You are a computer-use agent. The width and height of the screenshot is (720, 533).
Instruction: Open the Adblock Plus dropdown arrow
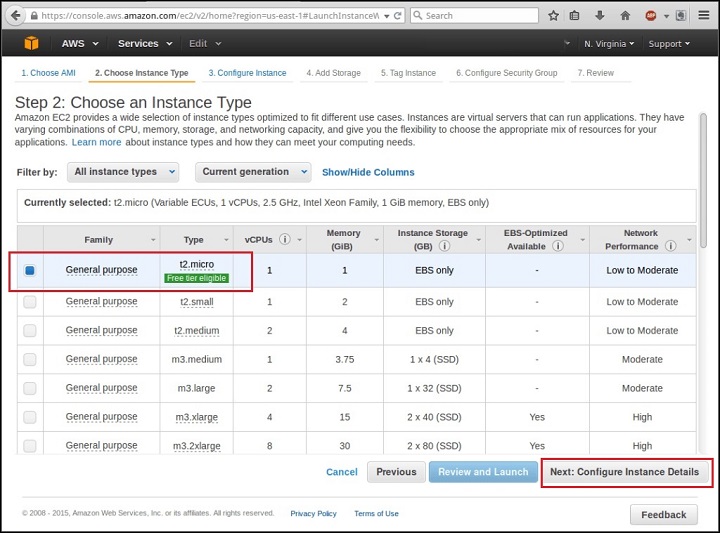click(x=666, y=16)
